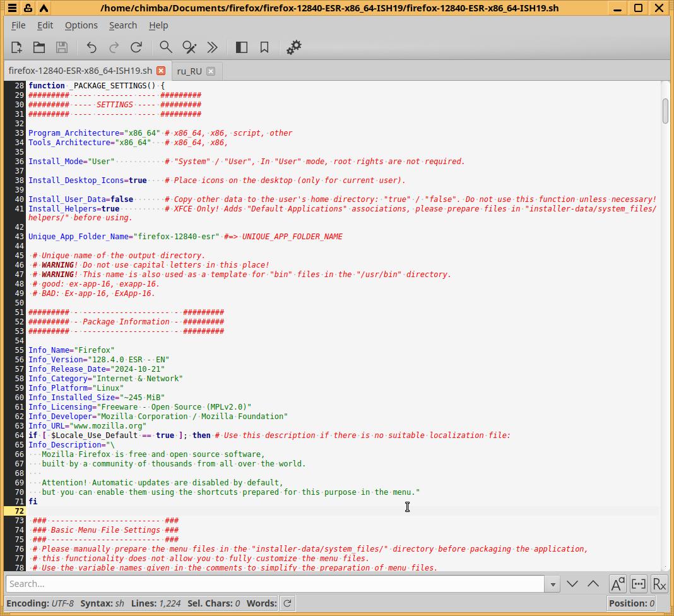This screenshot has height=616, width=674.
Task: Reload the document with the refresh icon
Action: pos(136,47)
